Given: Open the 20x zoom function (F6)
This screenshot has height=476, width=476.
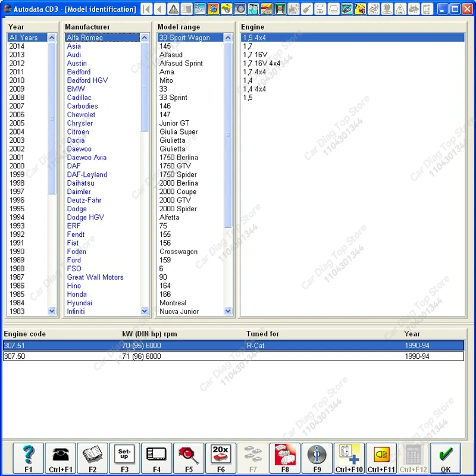Looking at the screenshot, I should [x=221, y=455].
